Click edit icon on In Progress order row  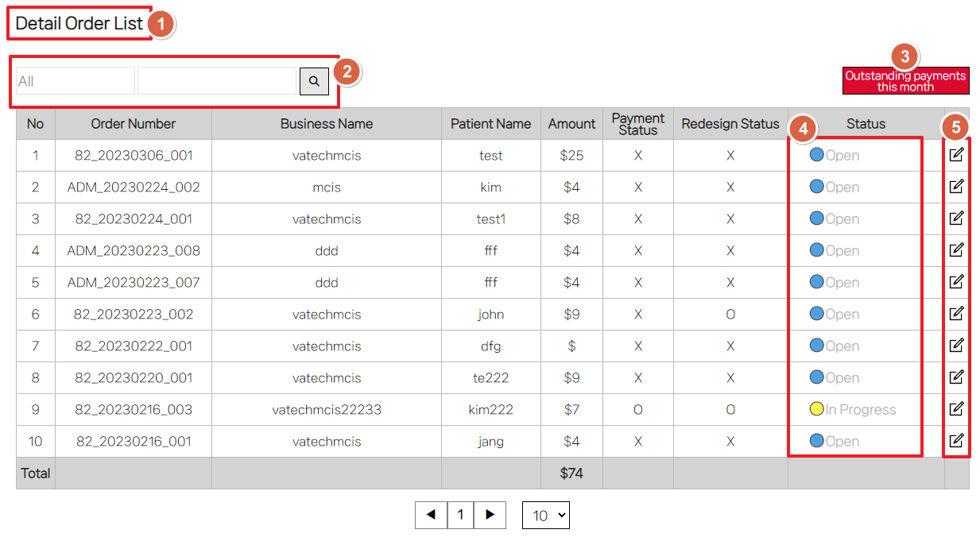pos(956,409)
